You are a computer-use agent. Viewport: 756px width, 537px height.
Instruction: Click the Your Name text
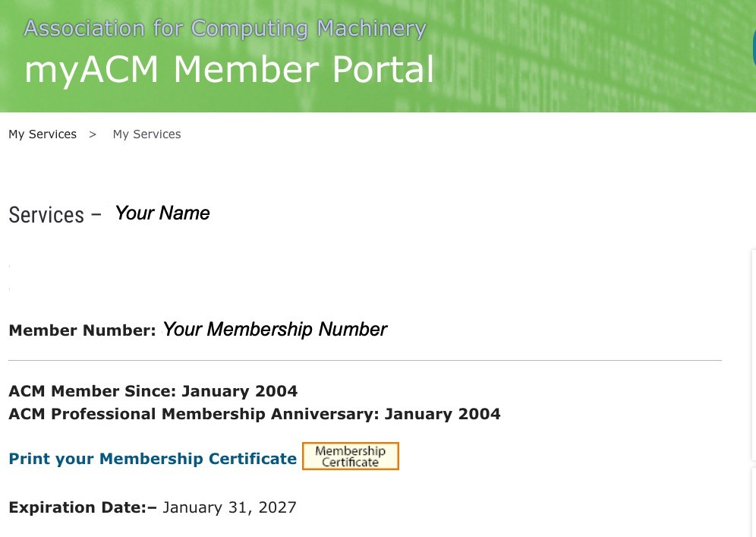(x=162, y=213)
